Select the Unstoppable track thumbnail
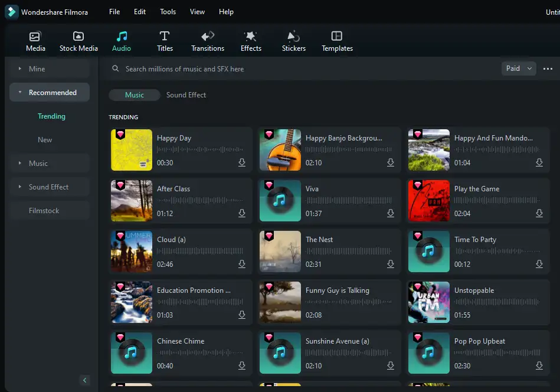Viewport: 560px width, 392px height. 429,302
